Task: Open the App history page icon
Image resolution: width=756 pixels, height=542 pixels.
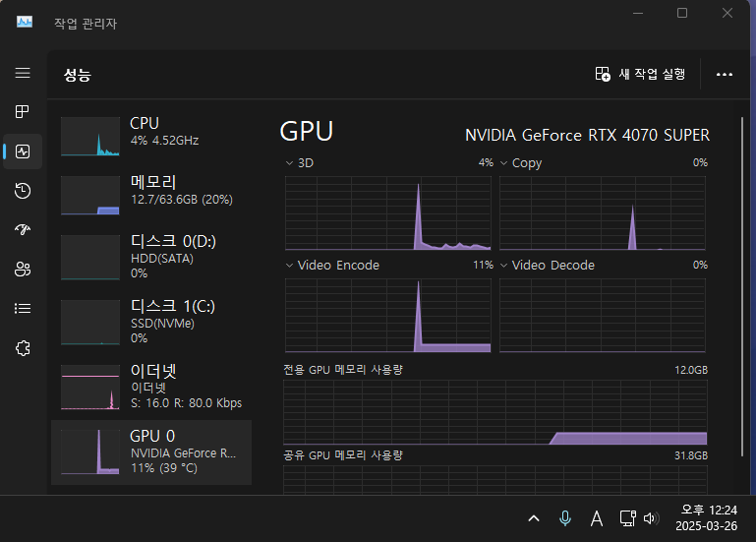Action: [23, 191]
